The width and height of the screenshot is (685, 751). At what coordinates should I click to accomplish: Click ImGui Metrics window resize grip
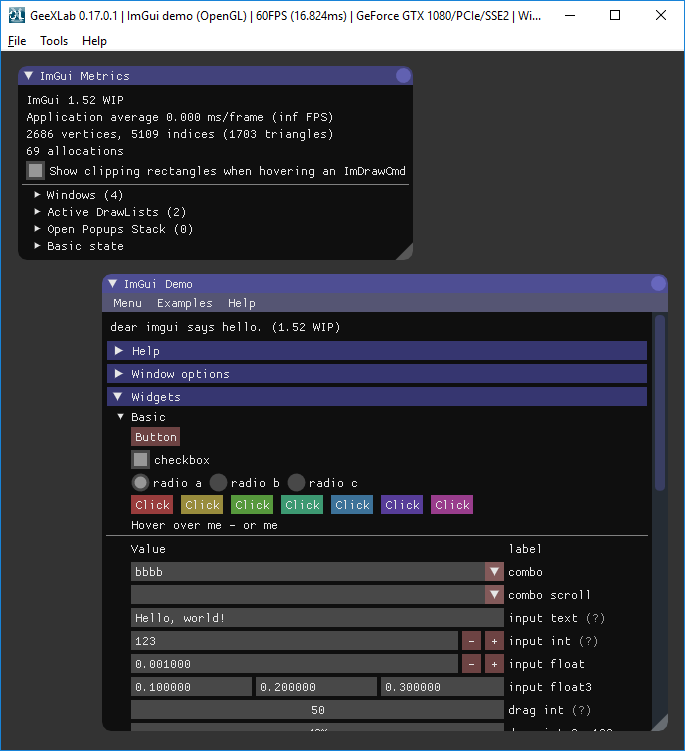(x=405, y=252)
